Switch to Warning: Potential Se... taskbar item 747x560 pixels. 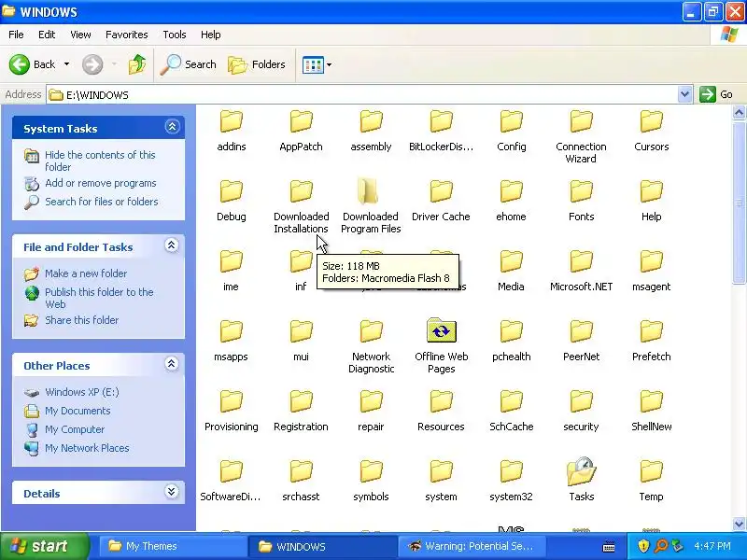coord(472,546)
